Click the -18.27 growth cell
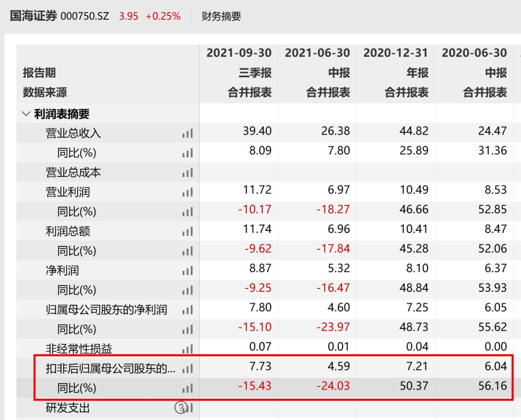Image resolution: width=521 pixels, height=420 pixels. [x=333, y=209]
